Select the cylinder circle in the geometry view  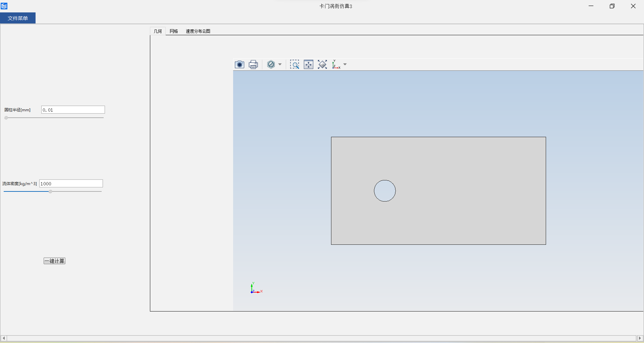click(385, 191)
